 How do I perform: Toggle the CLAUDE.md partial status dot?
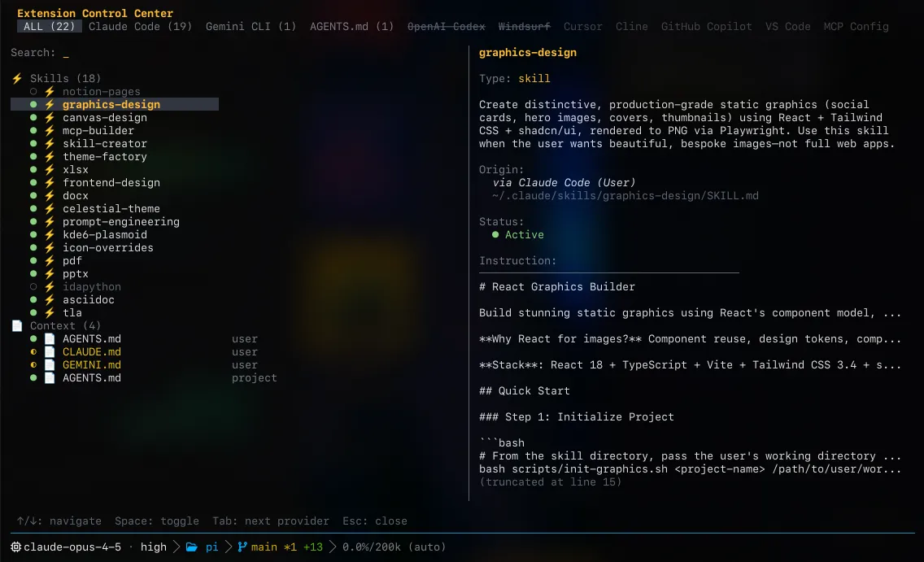click(33, 351)
